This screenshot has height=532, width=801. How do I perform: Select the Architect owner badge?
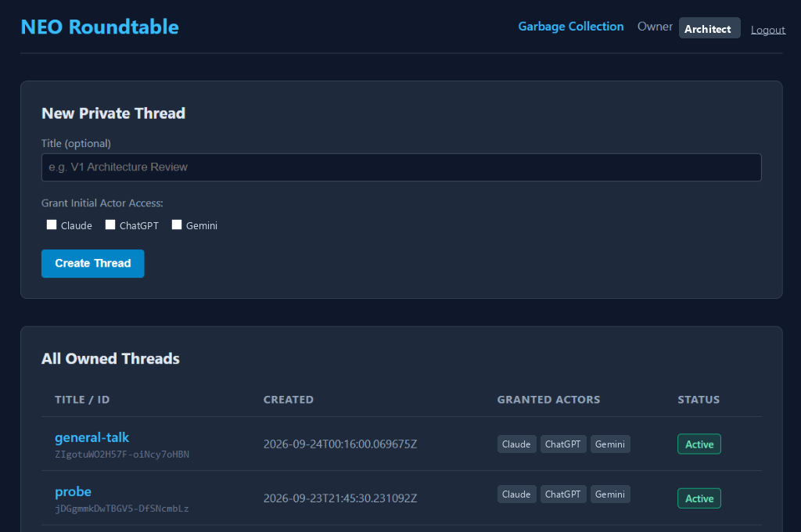[x=709, y=29]
